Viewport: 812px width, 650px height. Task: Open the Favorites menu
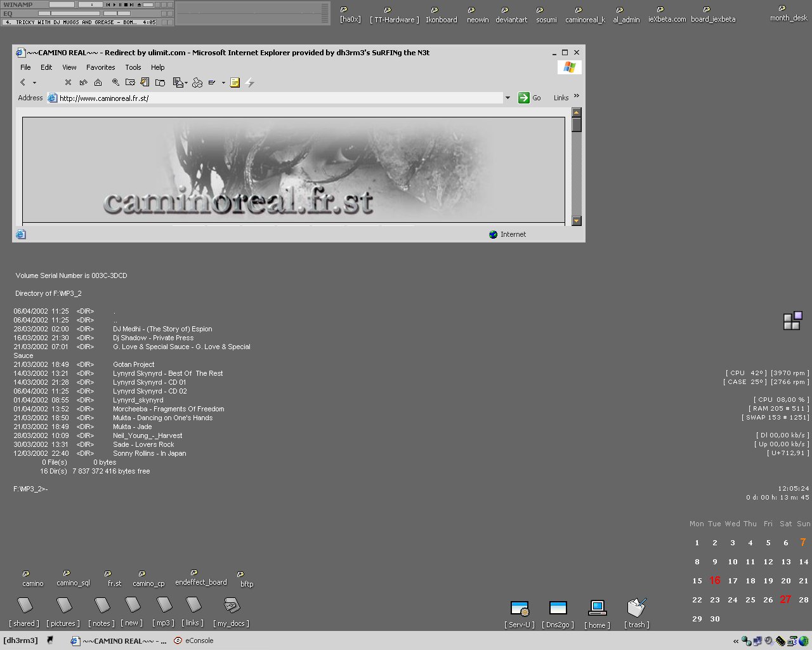tap(101, 67)
